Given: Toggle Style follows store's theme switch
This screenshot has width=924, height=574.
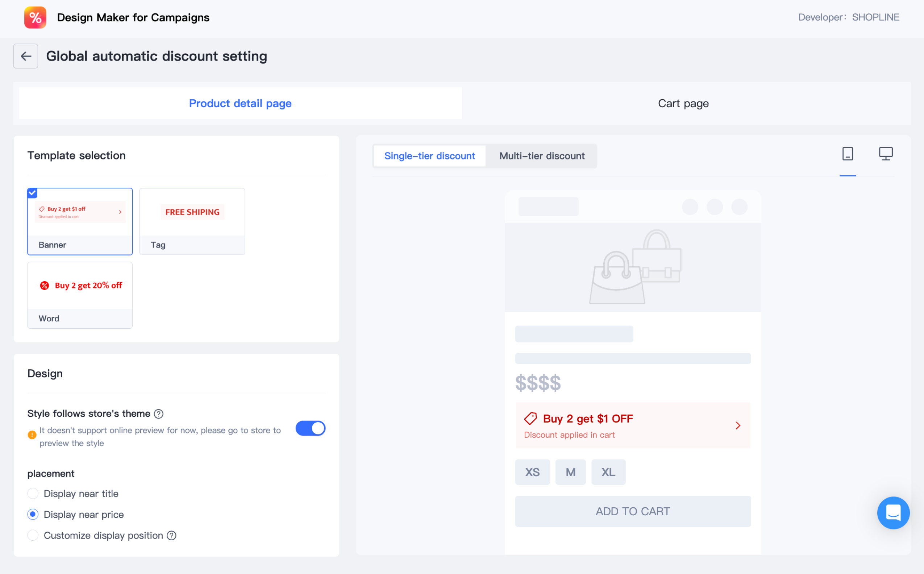Looking at the screenshot, I should pos(310,428).
